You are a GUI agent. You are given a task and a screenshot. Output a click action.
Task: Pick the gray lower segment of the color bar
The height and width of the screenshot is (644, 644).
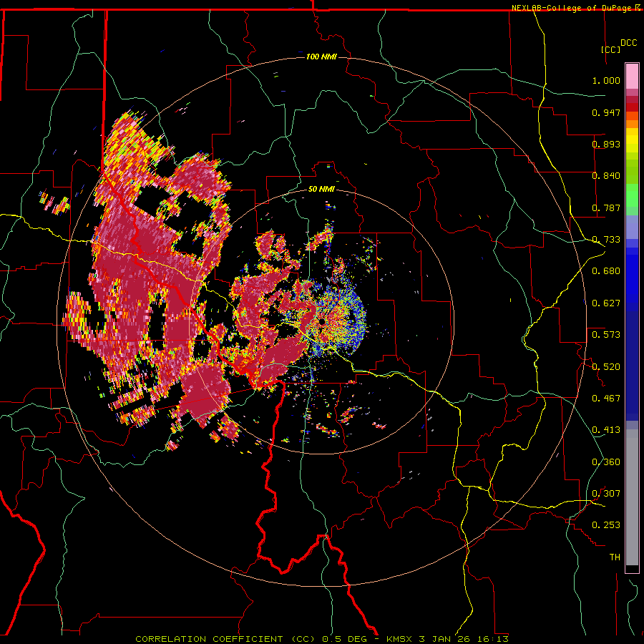click(x=632, y=497)
